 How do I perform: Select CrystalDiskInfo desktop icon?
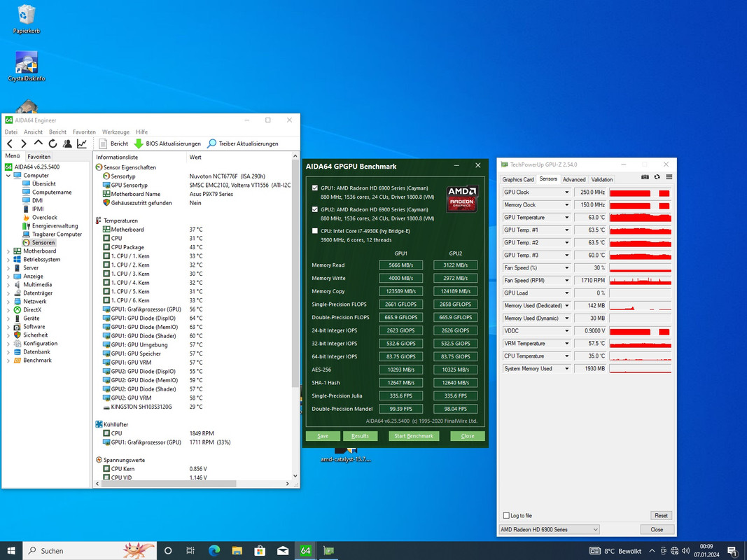pos(26,66)
